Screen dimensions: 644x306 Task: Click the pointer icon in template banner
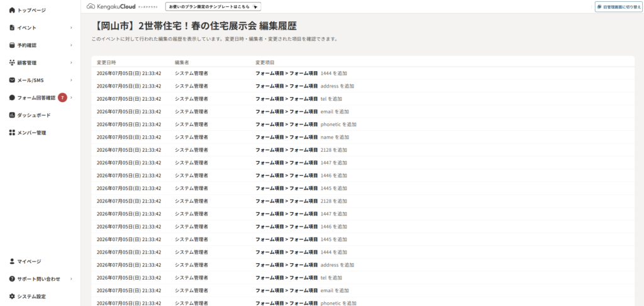click(x=255, y=7)
